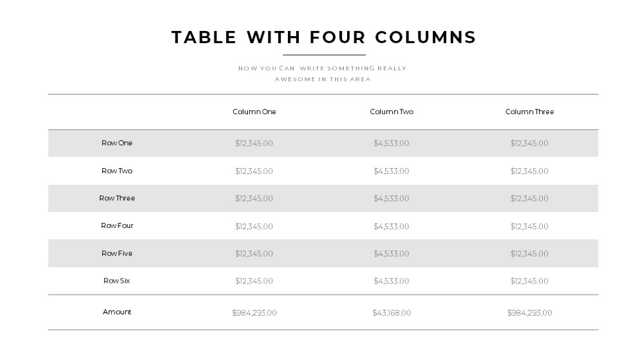Select Row Six's Column Three value $12,345.00
The image size is (644, 362).
click(529, 281)
